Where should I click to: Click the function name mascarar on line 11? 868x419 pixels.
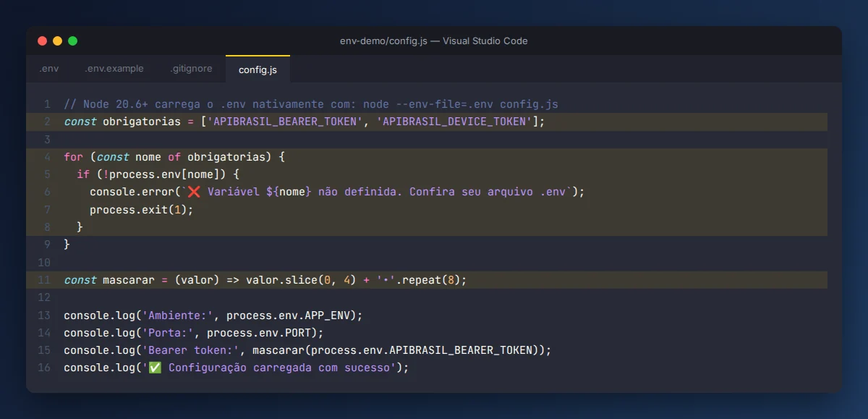[129, 280]
